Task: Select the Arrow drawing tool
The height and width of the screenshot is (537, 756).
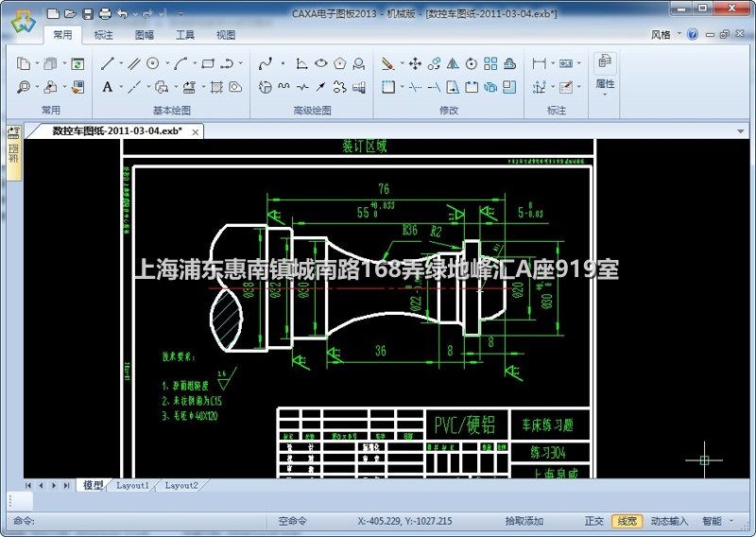Action: [x=320, y=87]
